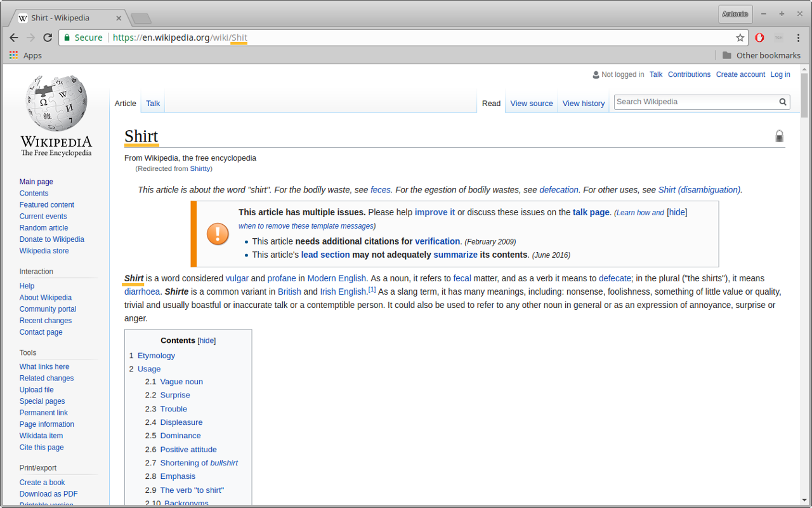Hide the Contents box
812x508 pixels.
207,340
